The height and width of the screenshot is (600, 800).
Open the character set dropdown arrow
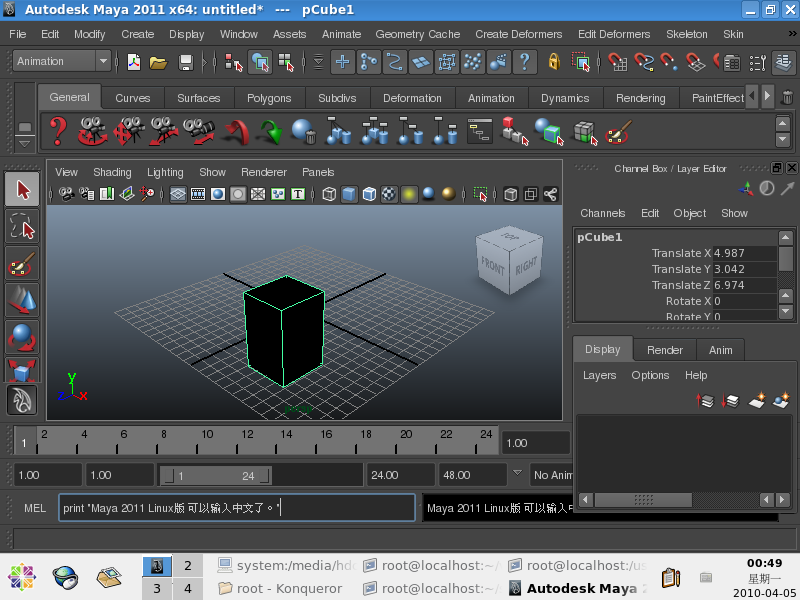517,472
